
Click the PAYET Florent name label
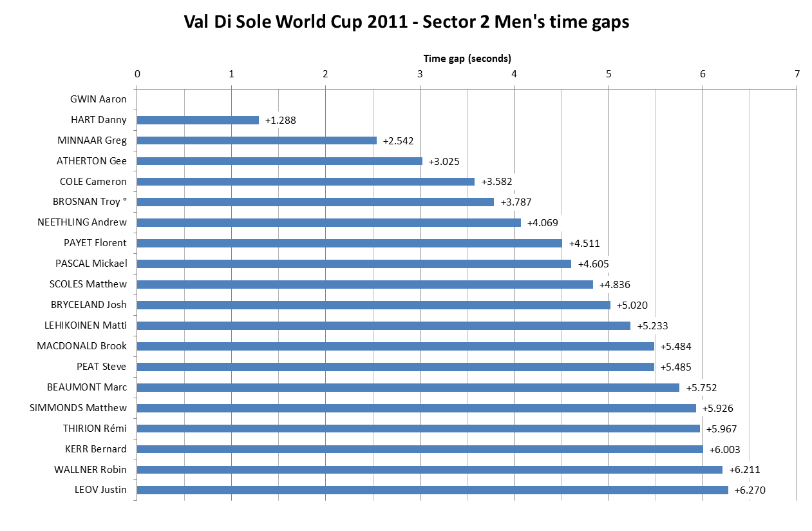pos(95,243)
